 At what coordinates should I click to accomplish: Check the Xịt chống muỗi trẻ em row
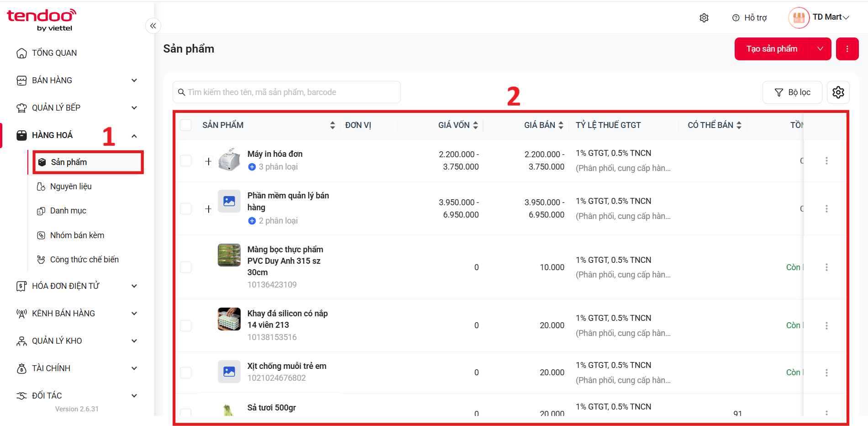(x=186, y=373)
